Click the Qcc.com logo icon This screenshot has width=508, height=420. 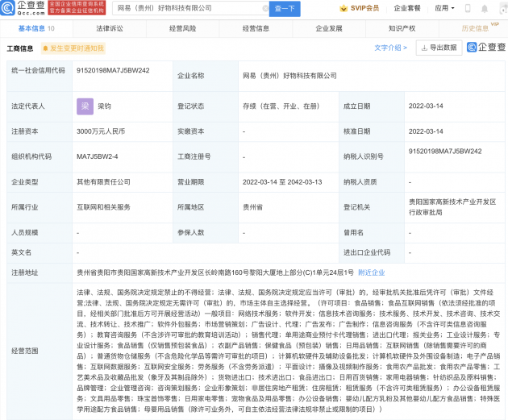[7, 8]
